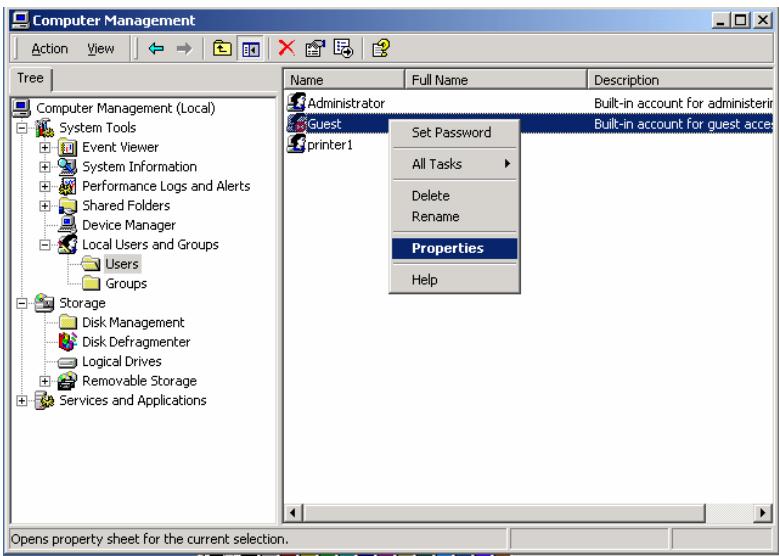Expand the Services and Applications node
Viewport: 779px width, 556px height.
tap(21, 401)
